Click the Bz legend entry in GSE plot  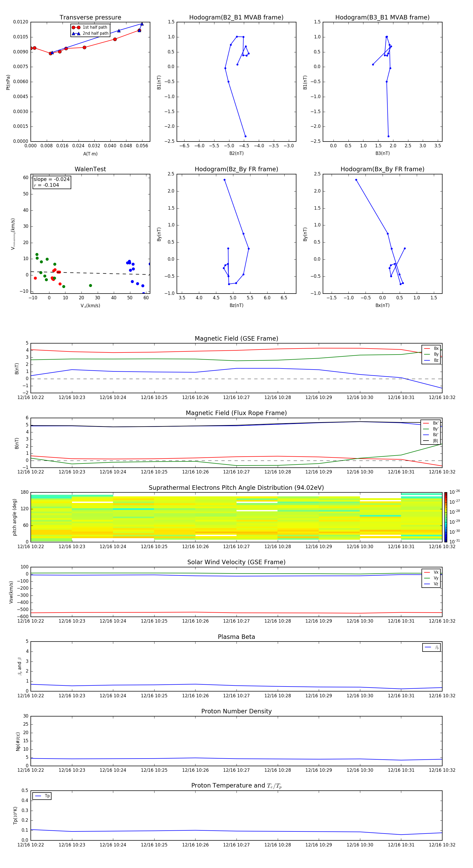(x=431, y=360)
